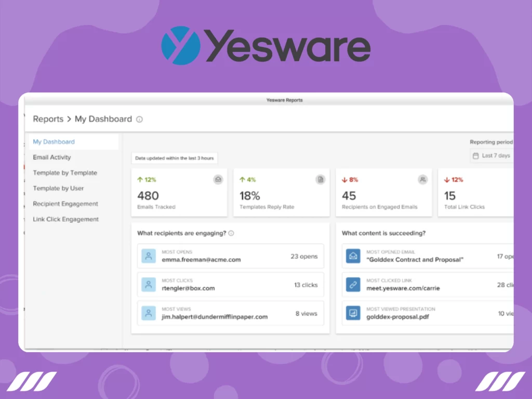Click info icon beside What recipients are engaging
This screenshot has width=532, height=399.
pos(231,233)
